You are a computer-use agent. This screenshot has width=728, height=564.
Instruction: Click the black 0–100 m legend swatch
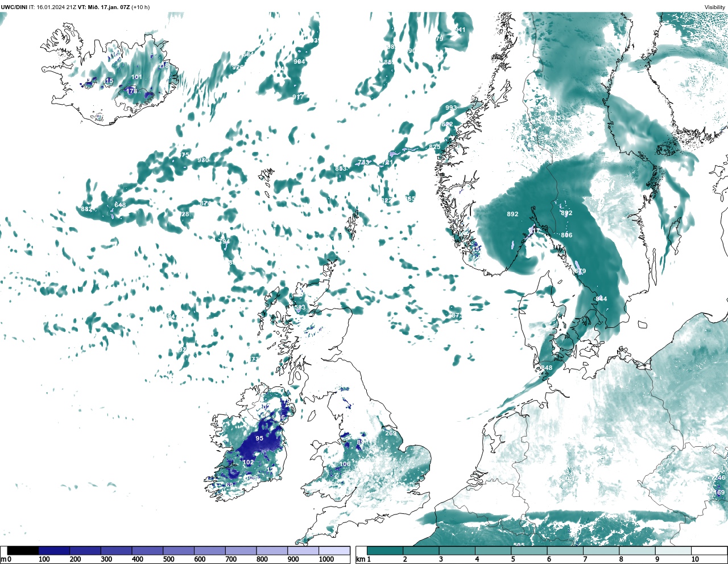23,551
